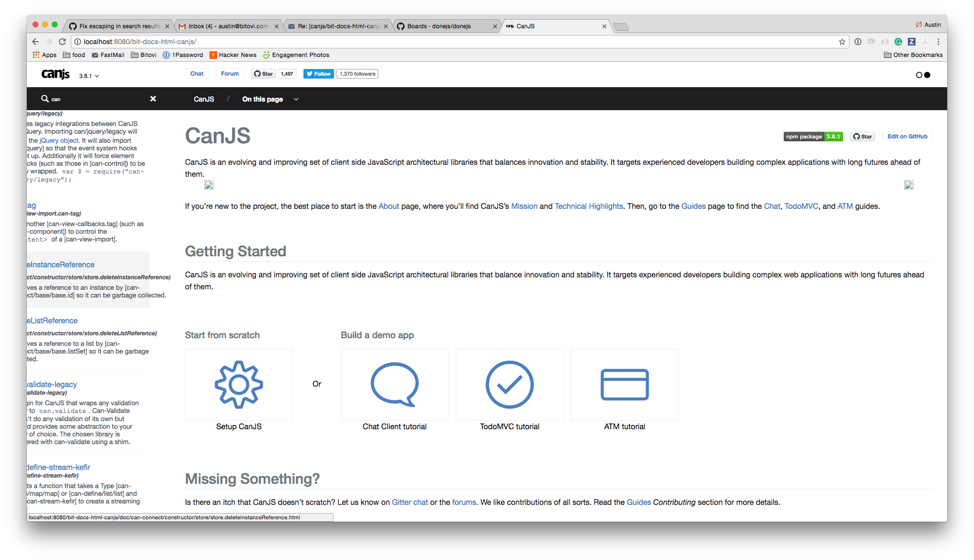Select the black circle theme toggle
The width and height of the screenshot is (974, 560).
tap(927, 75)
